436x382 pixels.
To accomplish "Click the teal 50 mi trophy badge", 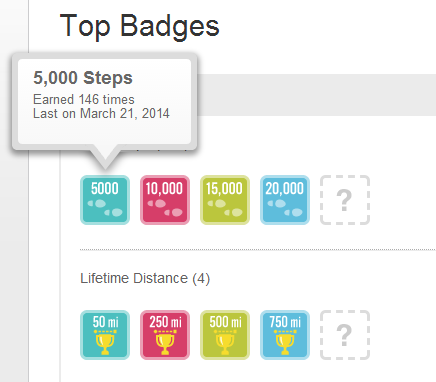I will (x=105, y=335).
